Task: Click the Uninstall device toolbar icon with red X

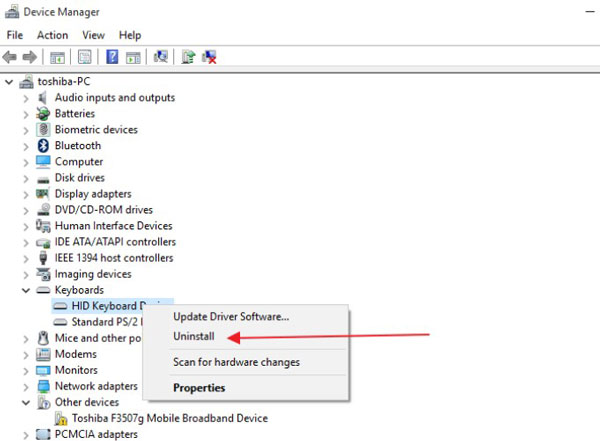Action: 209,57
